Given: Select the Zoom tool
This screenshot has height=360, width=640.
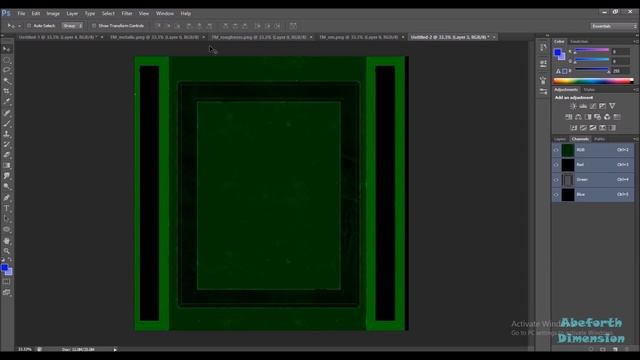Looking at the screenshot, I should 7,251.
